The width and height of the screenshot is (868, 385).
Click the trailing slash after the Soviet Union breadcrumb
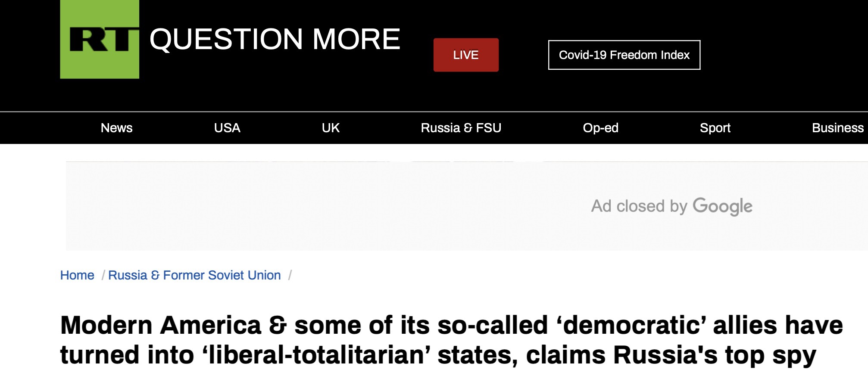pyautogui.click(x=290, y=275)
